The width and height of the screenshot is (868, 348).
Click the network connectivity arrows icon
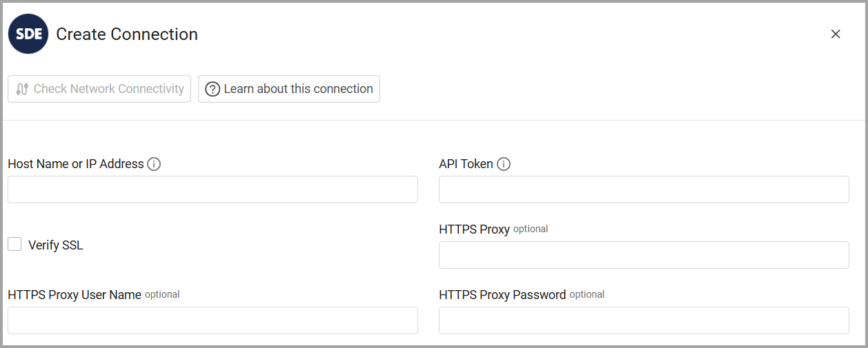coord(22,89)
